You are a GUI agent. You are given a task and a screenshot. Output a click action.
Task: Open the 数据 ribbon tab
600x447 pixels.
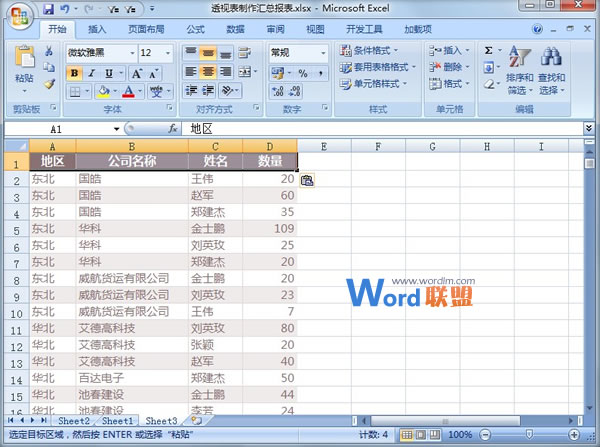click(x=235, y=29)
